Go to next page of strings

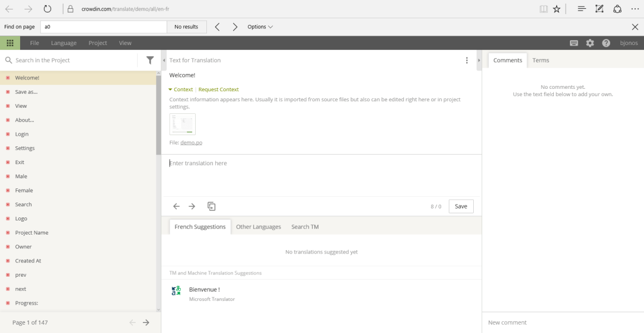(146, 323)
